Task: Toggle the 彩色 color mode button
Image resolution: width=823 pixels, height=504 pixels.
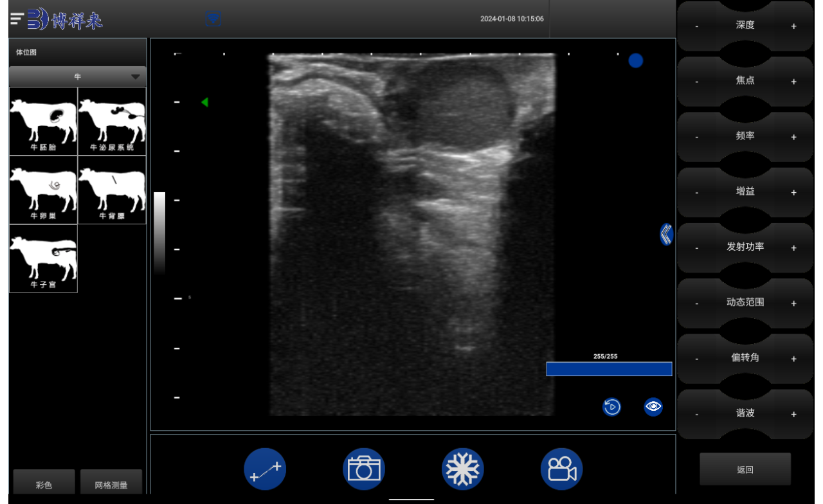Action: point(44,485)
